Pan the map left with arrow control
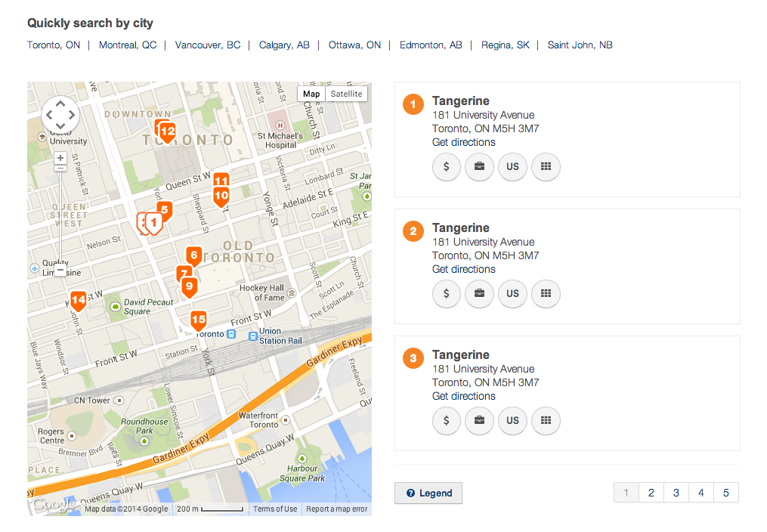This screenshot has height=532, width=767. click(49, 115)
